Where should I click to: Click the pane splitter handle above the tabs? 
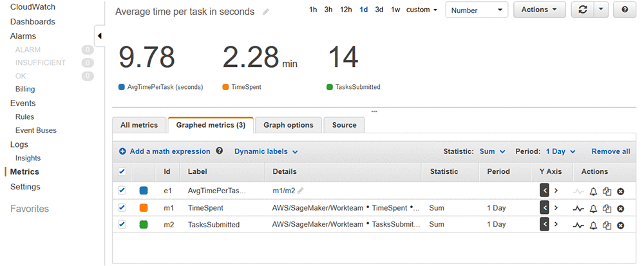(x=374, y=111)
